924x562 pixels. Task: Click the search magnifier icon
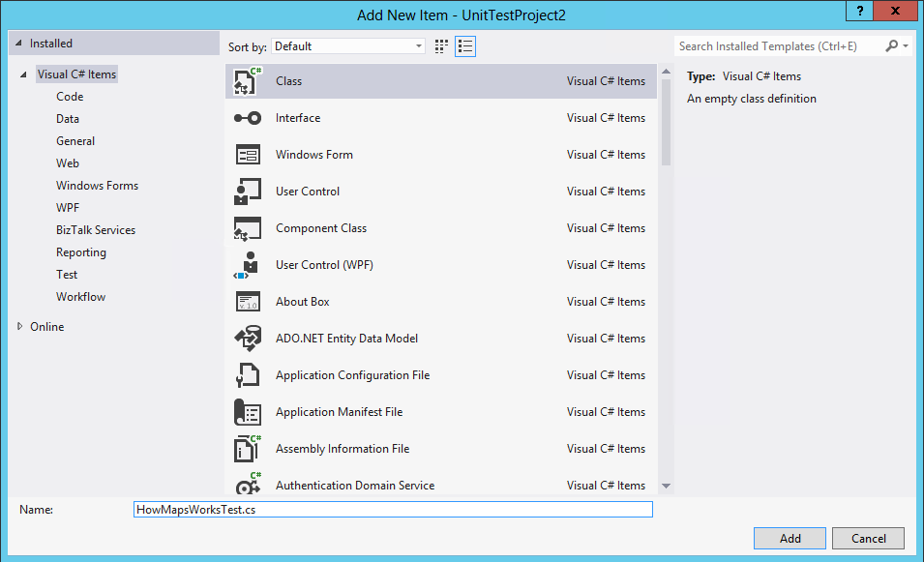click(892, 46)
